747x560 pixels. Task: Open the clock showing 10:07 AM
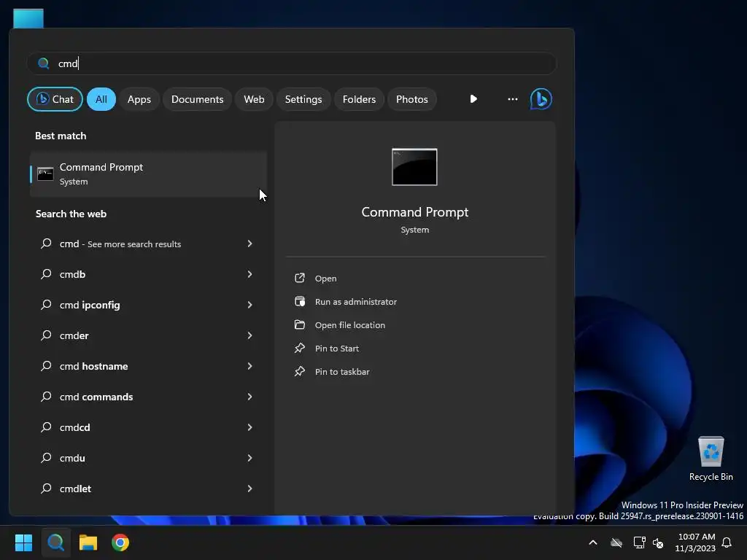click(x=695, y=542)
